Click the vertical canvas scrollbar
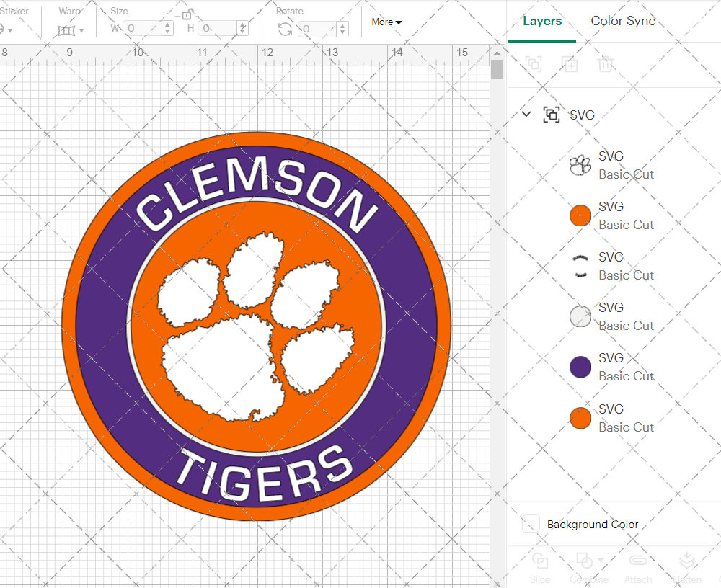Viewport: 721px width, 588px height. coord(496,68)
